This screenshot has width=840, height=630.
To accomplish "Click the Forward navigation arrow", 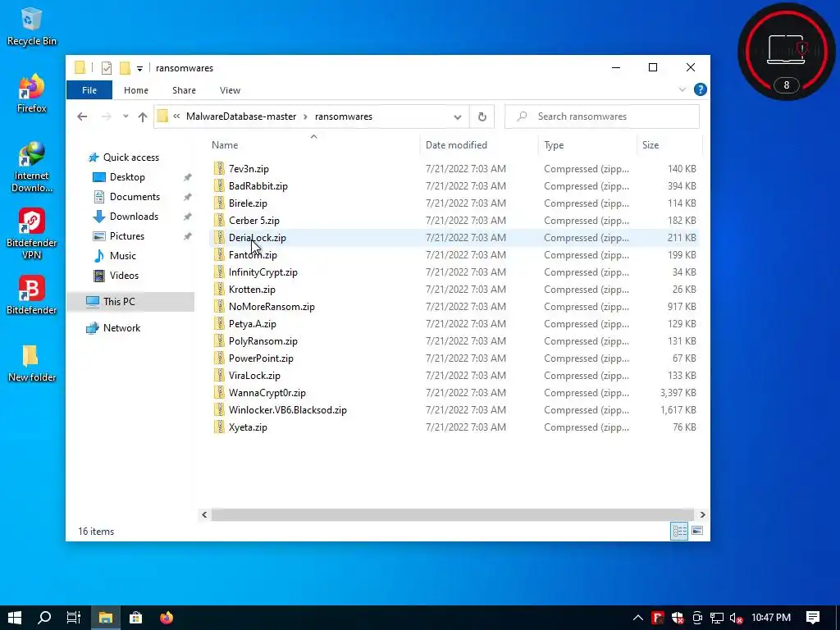I will click(106, 116).
